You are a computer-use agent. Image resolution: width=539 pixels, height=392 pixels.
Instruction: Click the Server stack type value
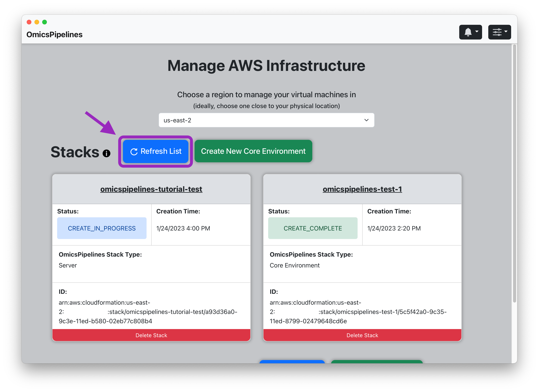68,265
